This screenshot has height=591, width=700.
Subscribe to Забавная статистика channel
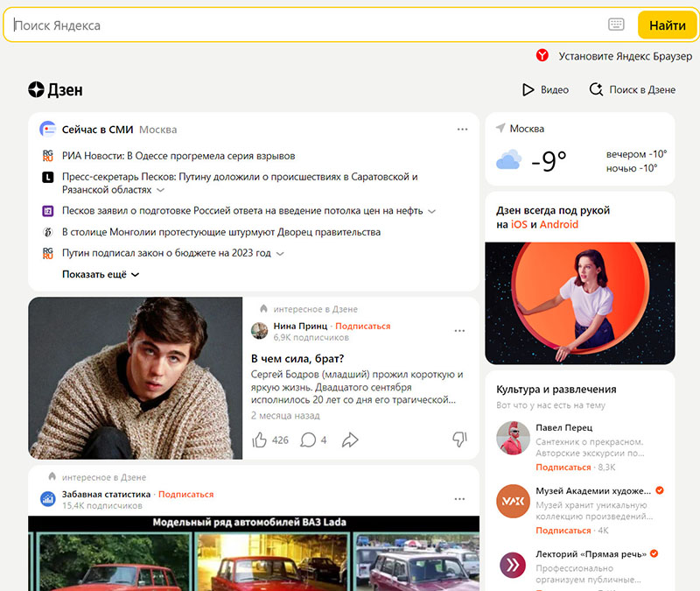185,495
